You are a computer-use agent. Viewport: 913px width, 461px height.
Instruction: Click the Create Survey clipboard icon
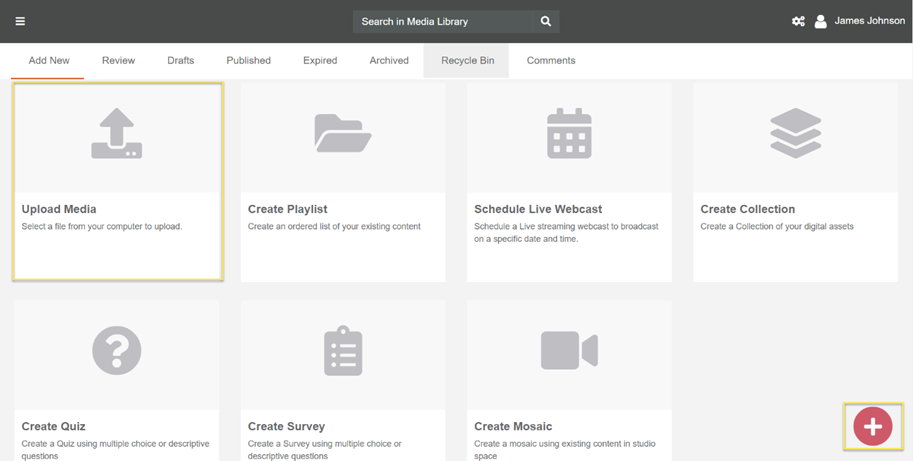pyautogui.click(x=342, y=351)
